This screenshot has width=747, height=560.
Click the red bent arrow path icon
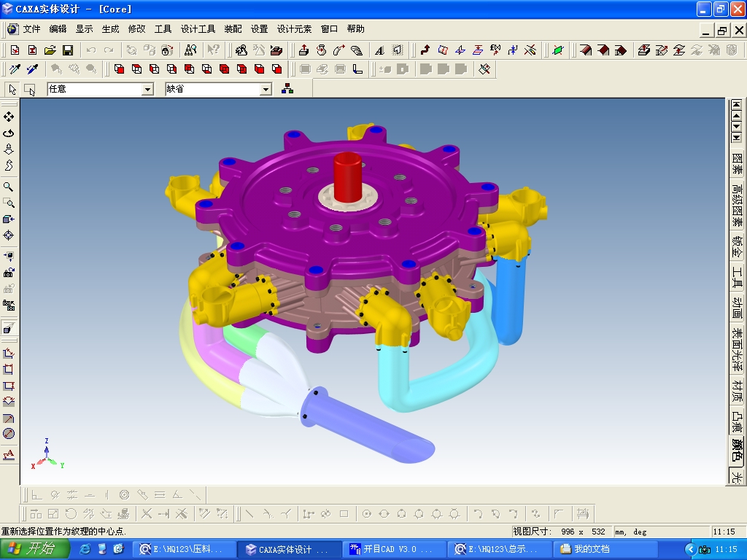pos(425,50)
